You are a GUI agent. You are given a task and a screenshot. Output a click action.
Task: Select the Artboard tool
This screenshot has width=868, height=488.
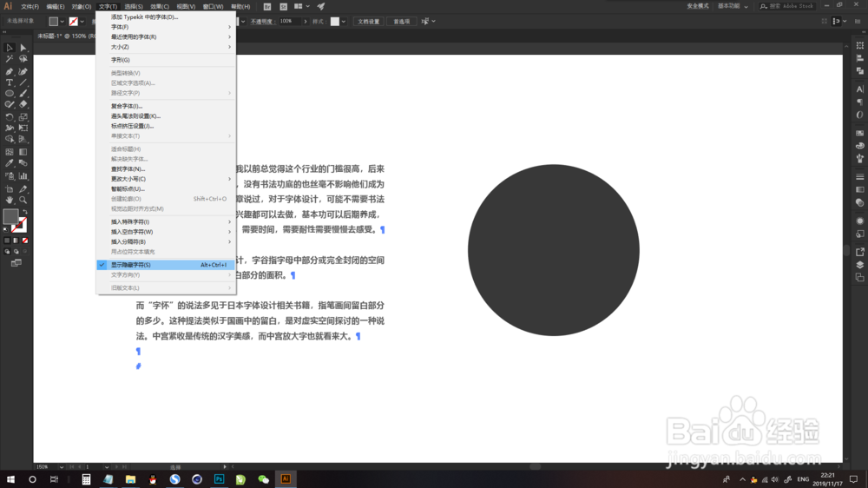pos(10,189)
